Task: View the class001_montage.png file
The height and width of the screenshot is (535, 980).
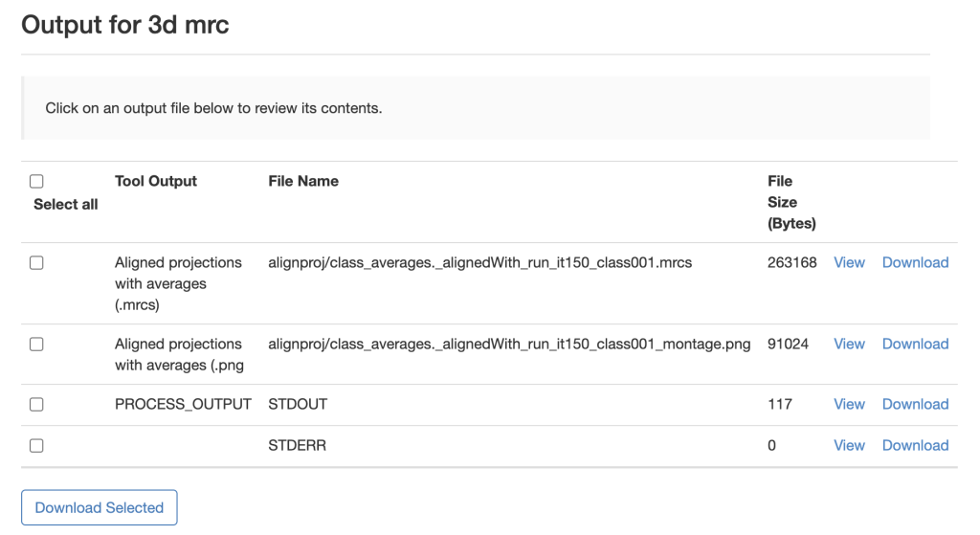Action: [849, 344]
